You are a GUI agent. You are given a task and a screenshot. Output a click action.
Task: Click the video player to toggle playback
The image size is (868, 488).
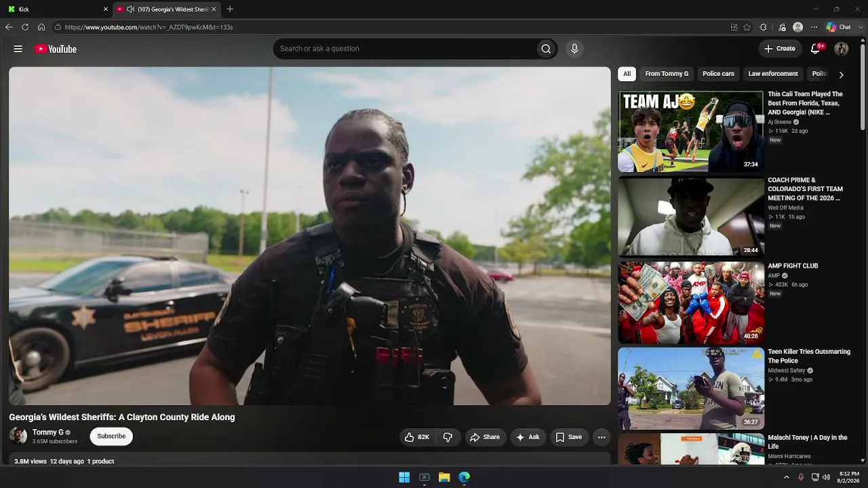(x=310, y=236)
